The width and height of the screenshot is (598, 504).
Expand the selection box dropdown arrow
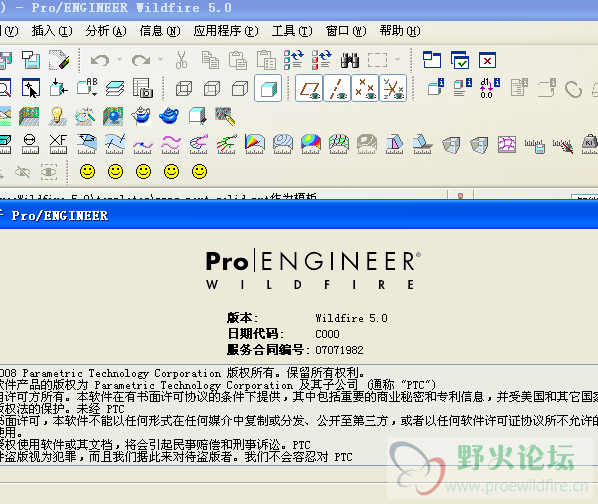(x=397, y=59)
